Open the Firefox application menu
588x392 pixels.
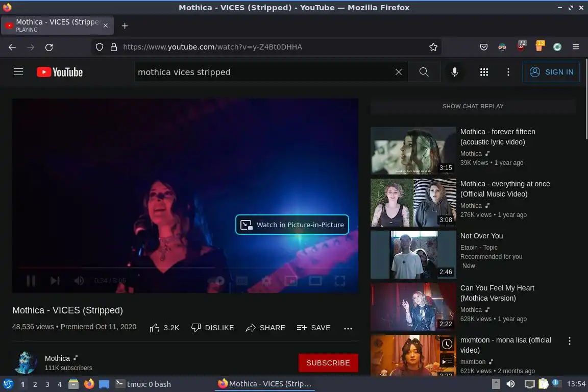[576, 47]
